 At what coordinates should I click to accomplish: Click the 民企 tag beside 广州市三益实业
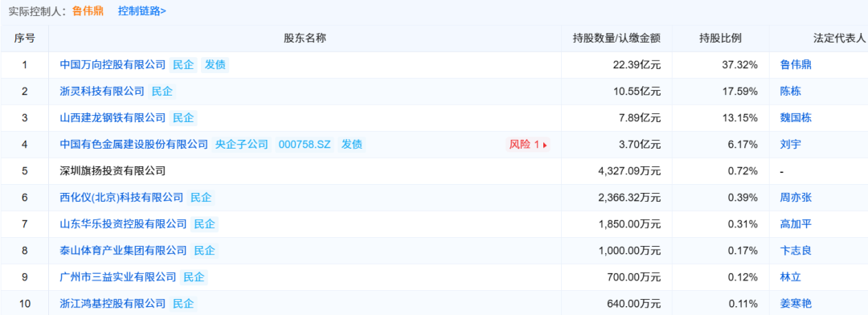(194, 277)
